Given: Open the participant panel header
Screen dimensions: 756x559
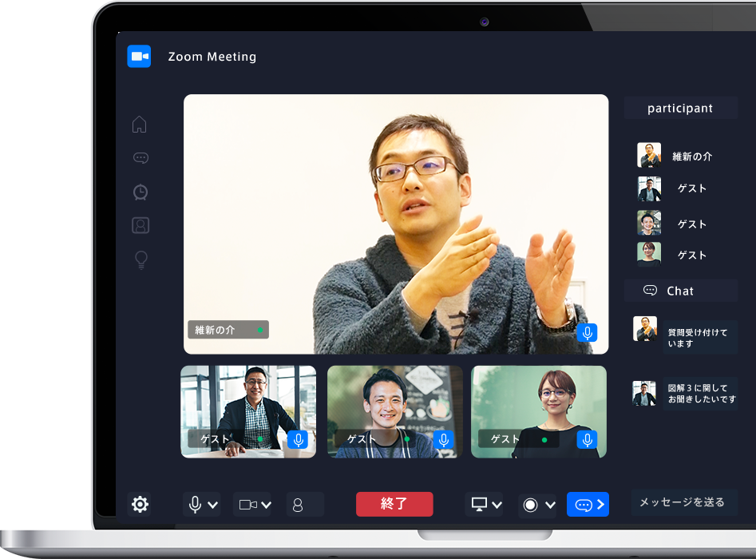Looking at the screenshot, I should pyautogui.click(x=680, y=109).
